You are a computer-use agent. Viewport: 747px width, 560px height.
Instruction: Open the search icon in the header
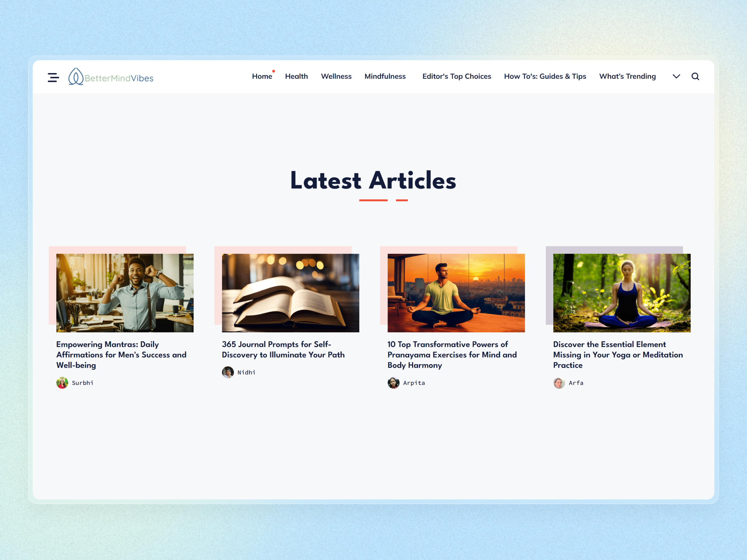(695, 77)
